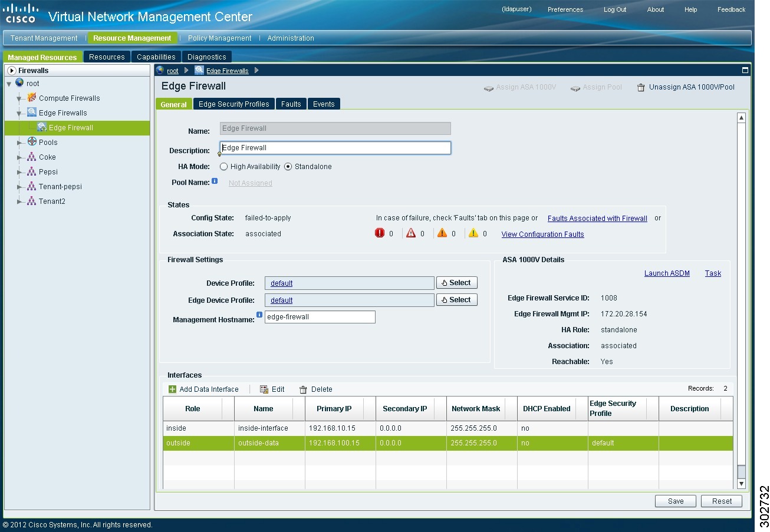Click the Task link
Image resolution: width=770 pixels, height=532 pixels.
pos(713,273)
